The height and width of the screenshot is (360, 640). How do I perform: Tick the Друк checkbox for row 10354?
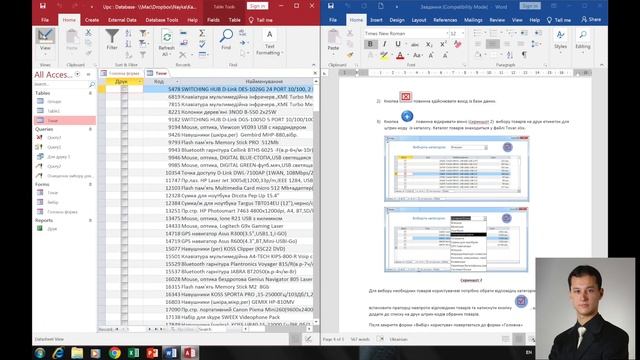pyautogui.click(x=124, y=173)
